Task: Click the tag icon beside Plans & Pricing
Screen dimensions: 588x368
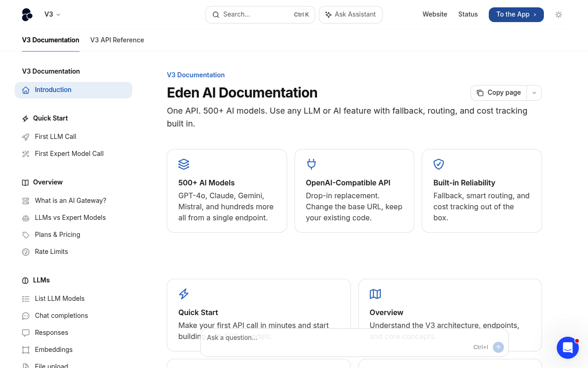Action: 26,235
